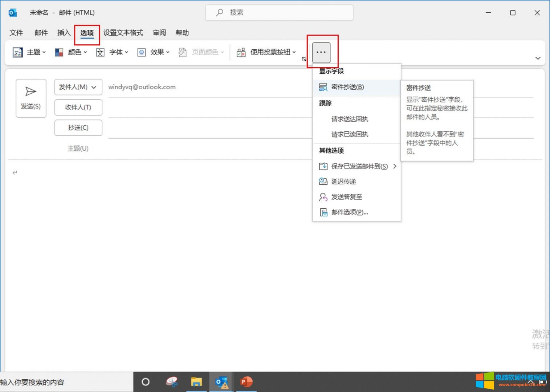Expand 保存已发送邮件到(S) submenu
550x392 pixels.
point(357,166)
